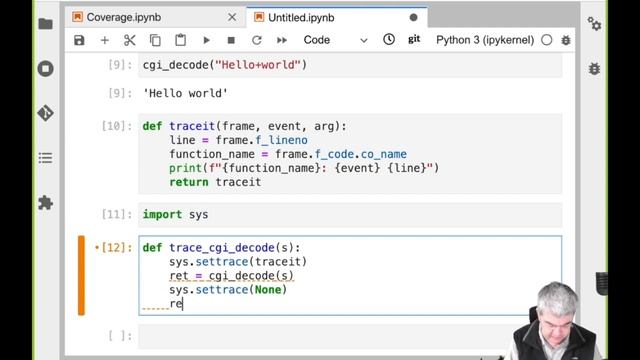Restart kernel and run all cells

pos(282,40)
